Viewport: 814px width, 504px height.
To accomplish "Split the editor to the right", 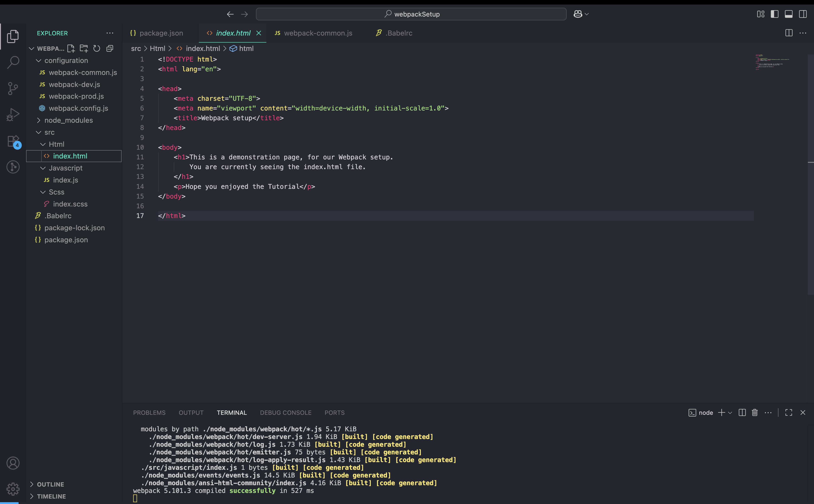I will coord(789,33).
